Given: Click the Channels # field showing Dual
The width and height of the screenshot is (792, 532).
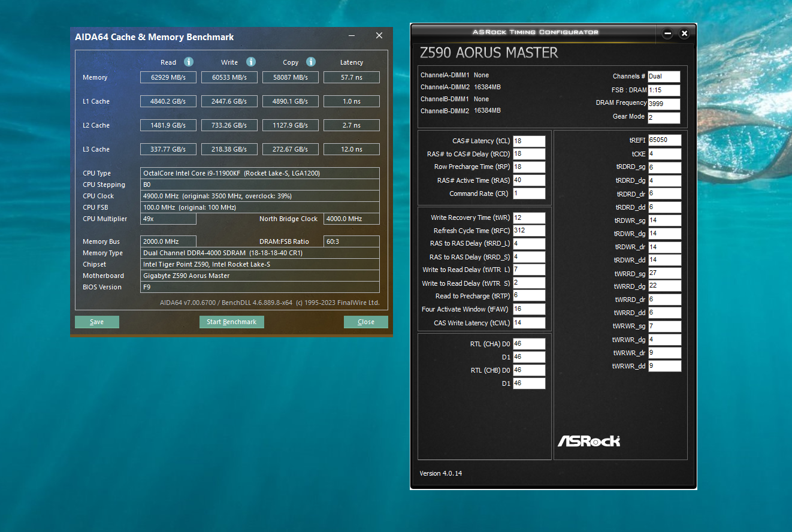Looking at the screenshot, I should point(664,77).
